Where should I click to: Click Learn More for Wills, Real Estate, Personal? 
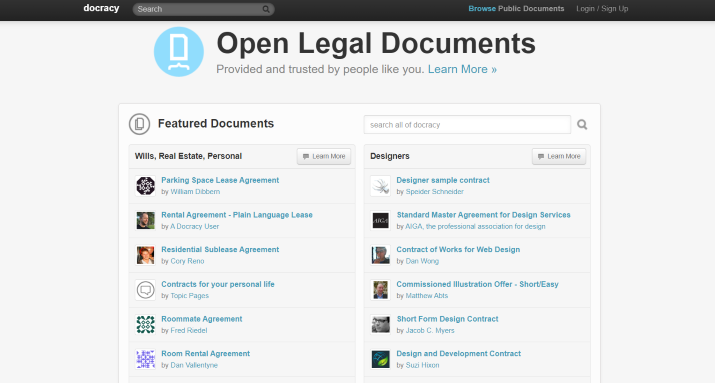[x=324, y=156]
